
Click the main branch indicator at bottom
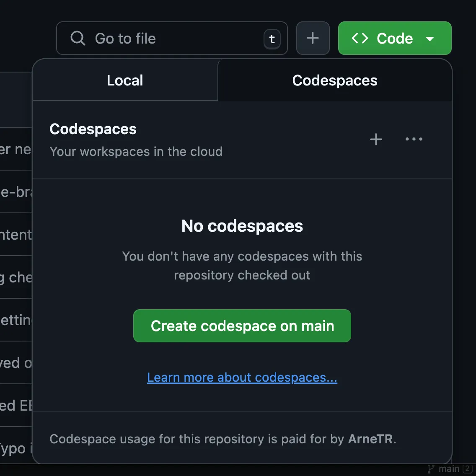tap(450, 469)
